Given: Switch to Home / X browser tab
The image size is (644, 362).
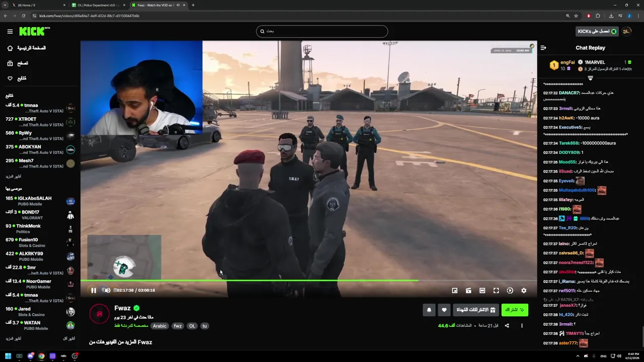Looking at the screenshot, I should [x=39, y=5].
